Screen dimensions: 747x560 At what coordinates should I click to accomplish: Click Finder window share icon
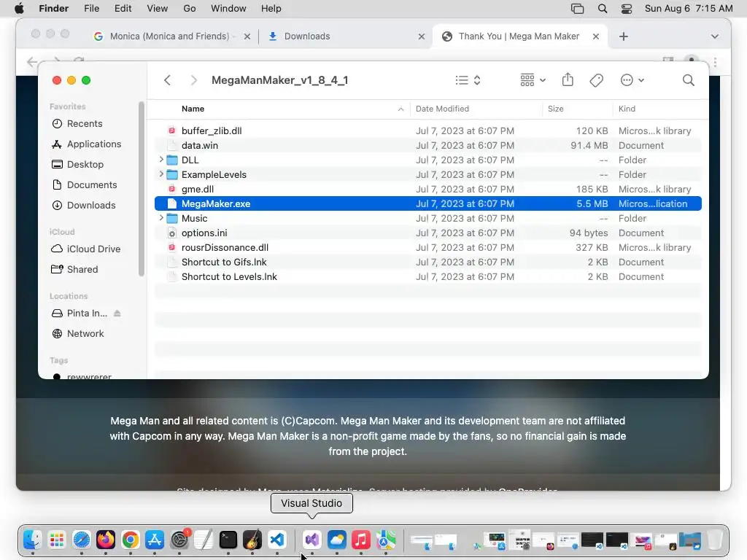[568, 79]
